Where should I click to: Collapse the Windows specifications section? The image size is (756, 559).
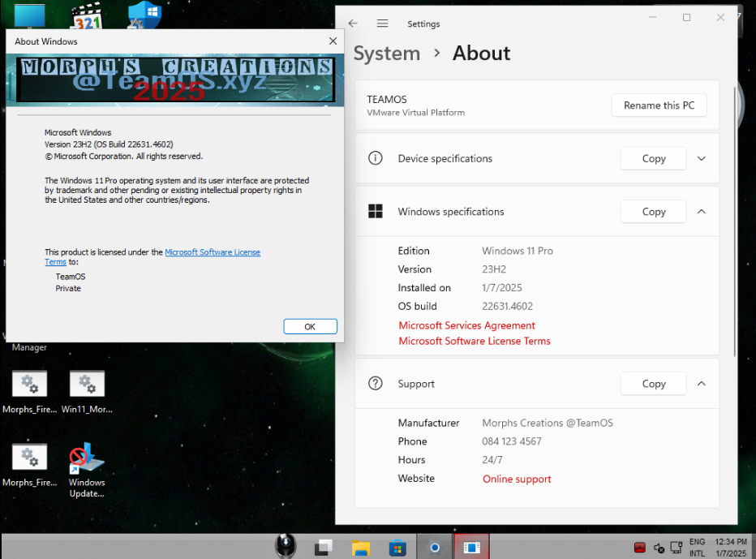(702, 211)
